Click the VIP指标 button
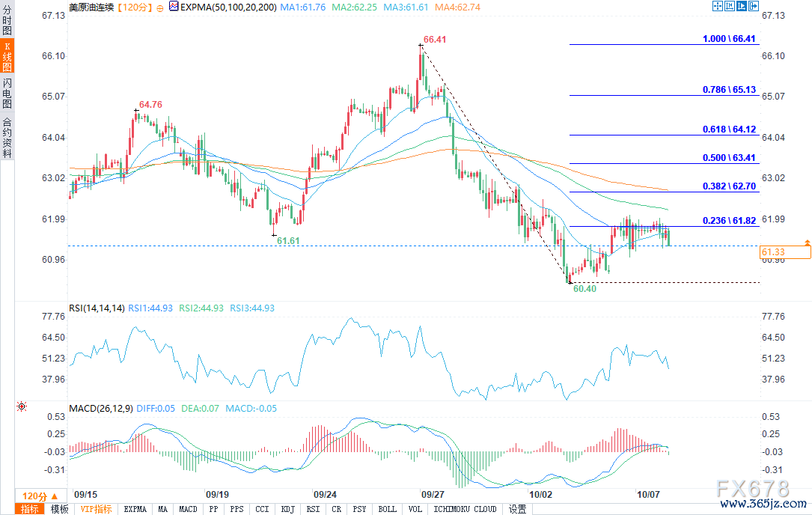Viewport: 812px width, 515px height. (97, 509)
